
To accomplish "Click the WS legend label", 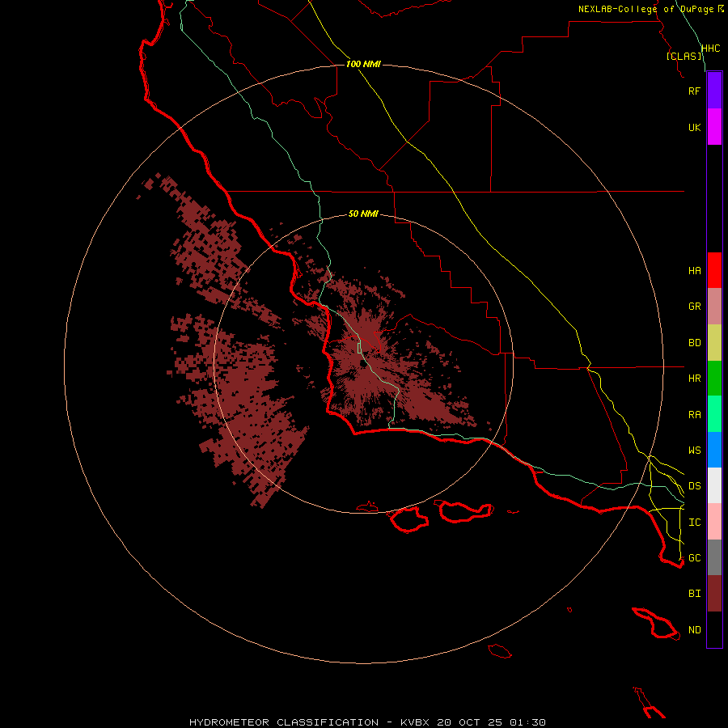I will click(694, 450).
